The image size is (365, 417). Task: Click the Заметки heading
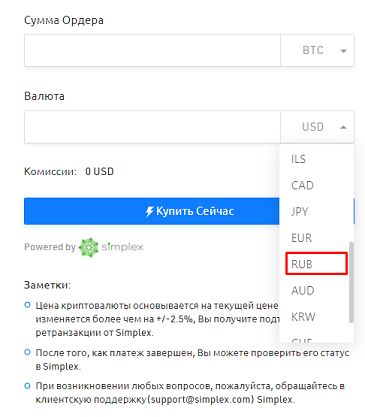(x=47, y=285)
